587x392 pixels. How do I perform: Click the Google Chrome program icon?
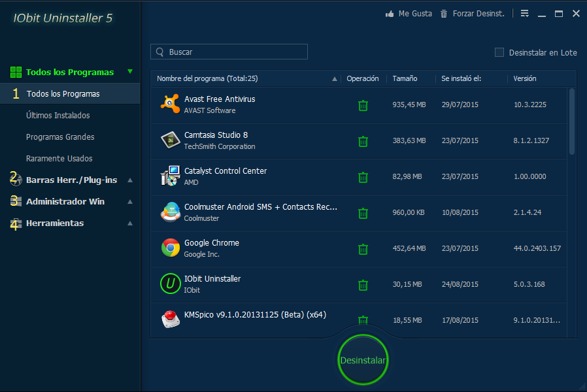[171, 248]
